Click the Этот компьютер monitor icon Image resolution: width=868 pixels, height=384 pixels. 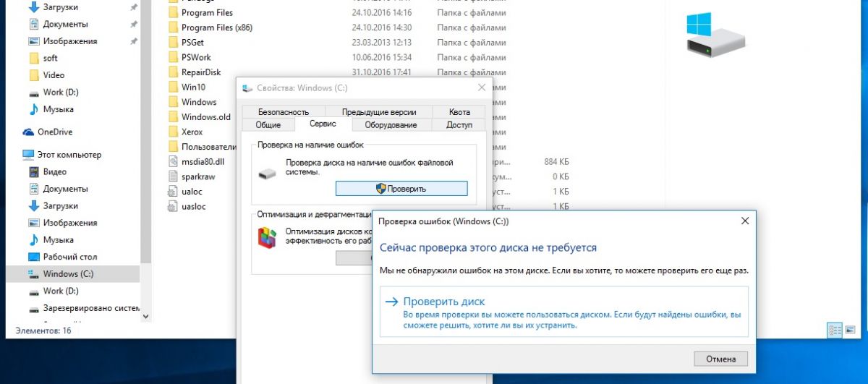pos(28,155)
